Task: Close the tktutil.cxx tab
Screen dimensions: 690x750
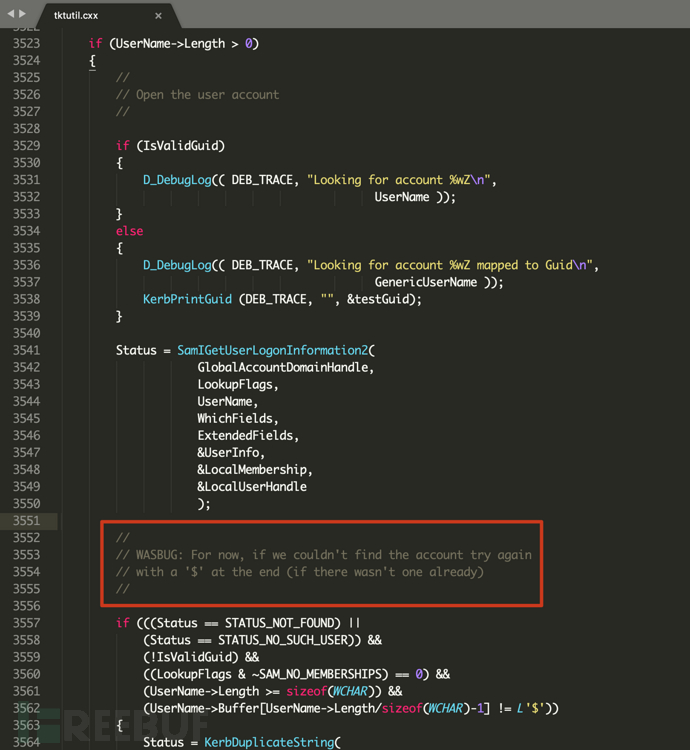Action: click(x=158, y=16)
